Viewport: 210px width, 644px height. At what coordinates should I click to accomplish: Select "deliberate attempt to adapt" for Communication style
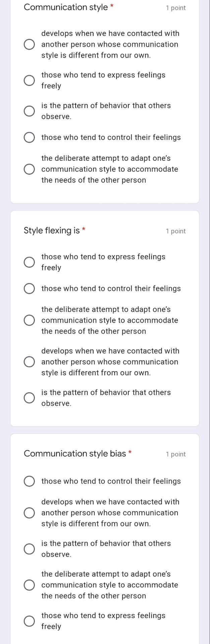tap(30, 169)
